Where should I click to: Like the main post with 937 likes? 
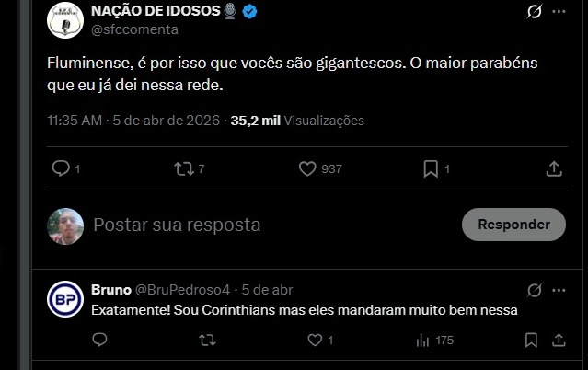[309, 168]
